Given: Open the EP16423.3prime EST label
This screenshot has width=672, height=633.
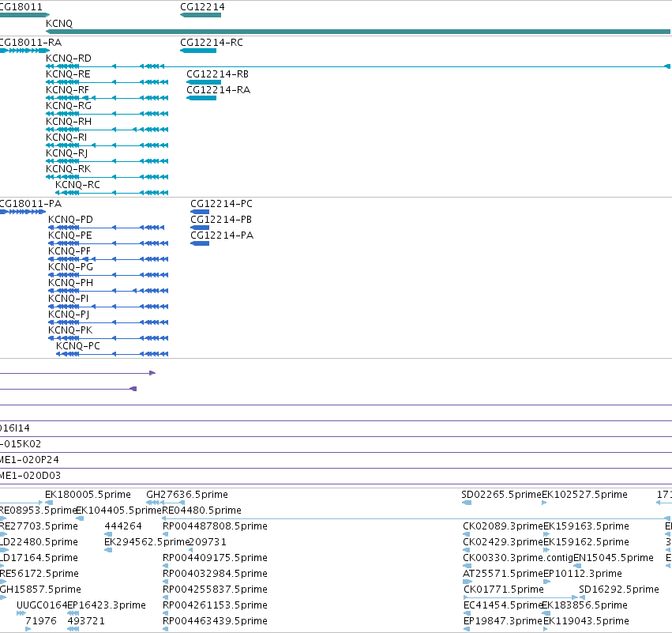Looking at the screenshot, I should 107,605.
